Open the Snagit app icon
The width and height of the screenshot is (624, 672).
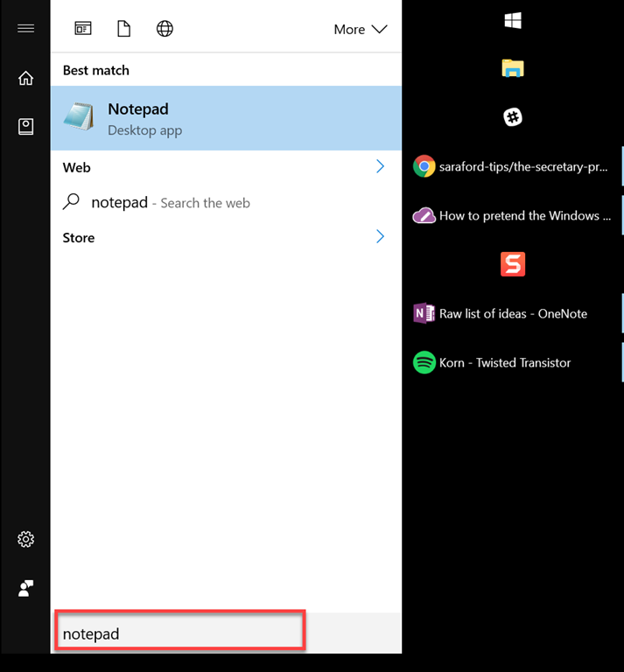point(513,264)
